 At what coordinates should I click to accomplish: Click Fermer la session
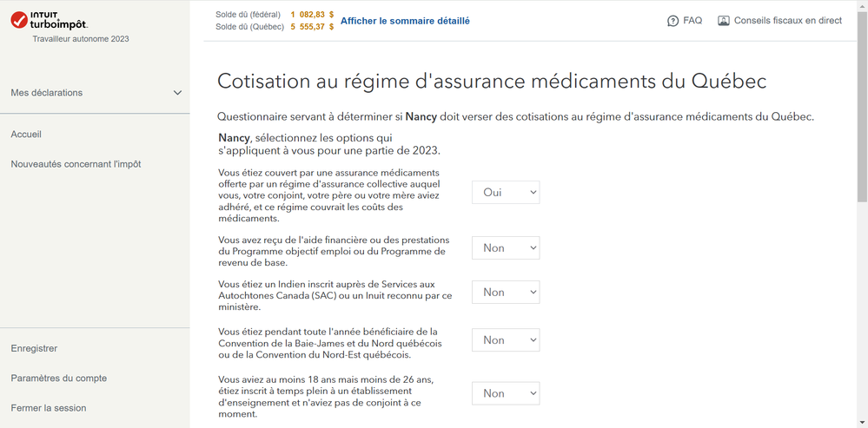[48, 408]
